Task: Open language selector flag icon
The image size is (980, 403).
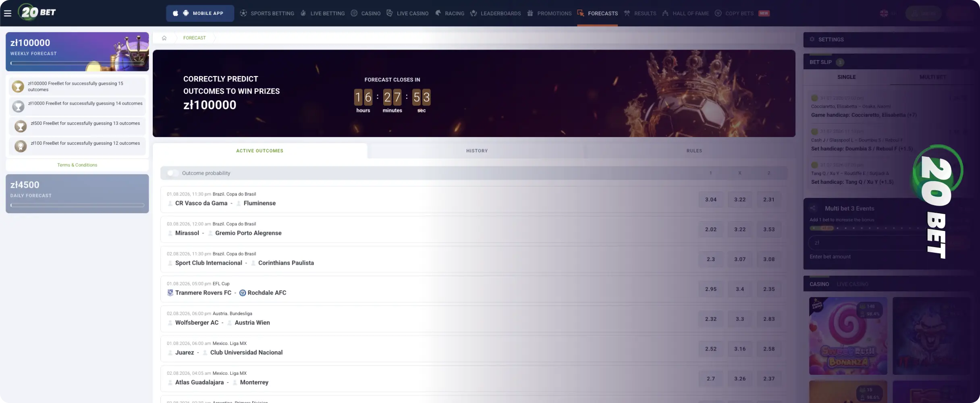Action: [884, 13]
